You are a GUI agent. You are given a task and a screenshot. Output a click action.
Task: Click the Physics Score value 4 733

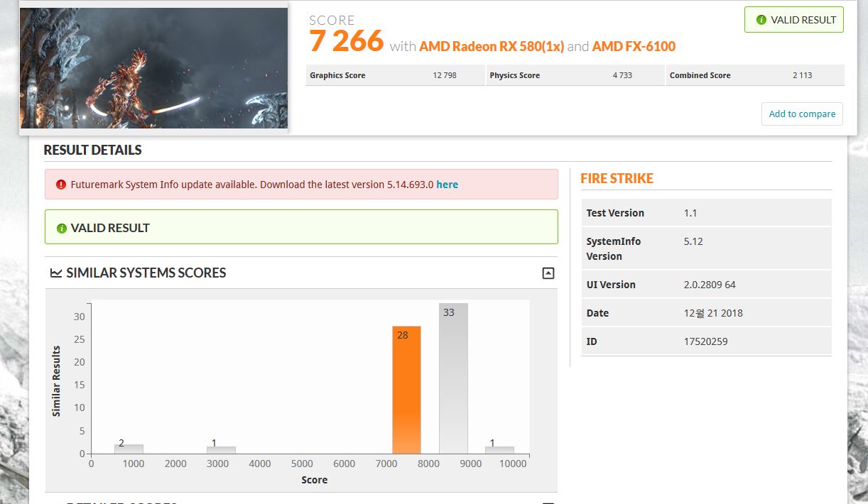(622, 75)
